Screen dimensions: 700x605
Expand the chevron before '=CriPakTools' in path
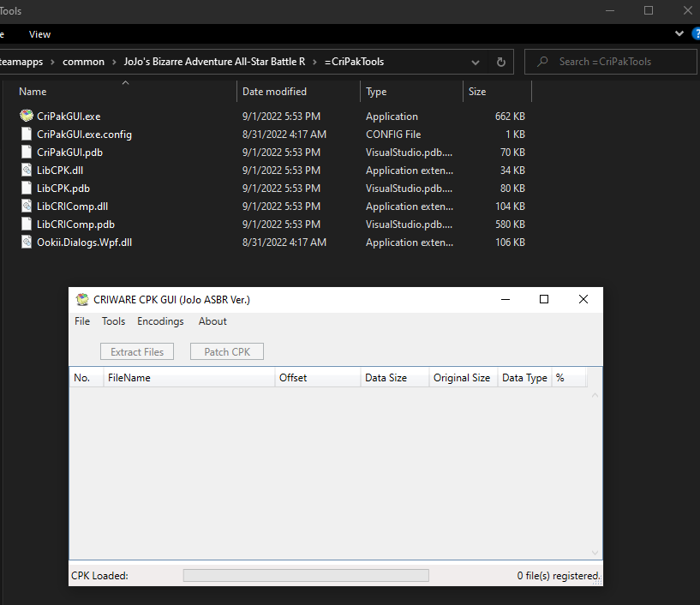(314, 62)
